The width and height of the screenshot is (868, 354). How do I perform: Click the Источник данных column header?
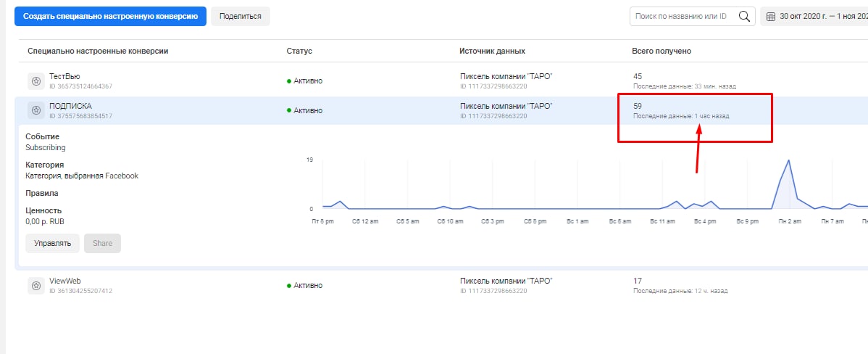tap(492, 51)
